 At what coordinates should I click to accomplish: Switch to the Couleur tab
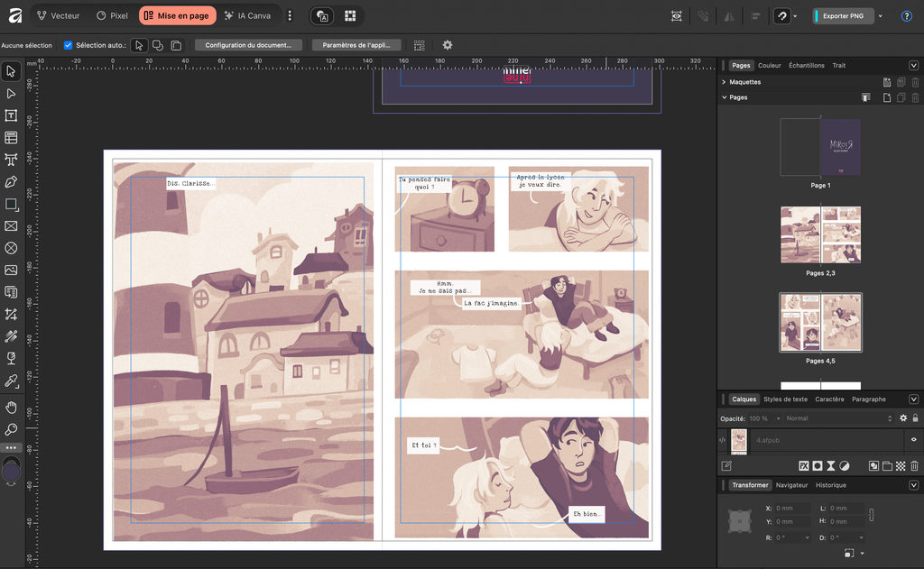point(769,66)
